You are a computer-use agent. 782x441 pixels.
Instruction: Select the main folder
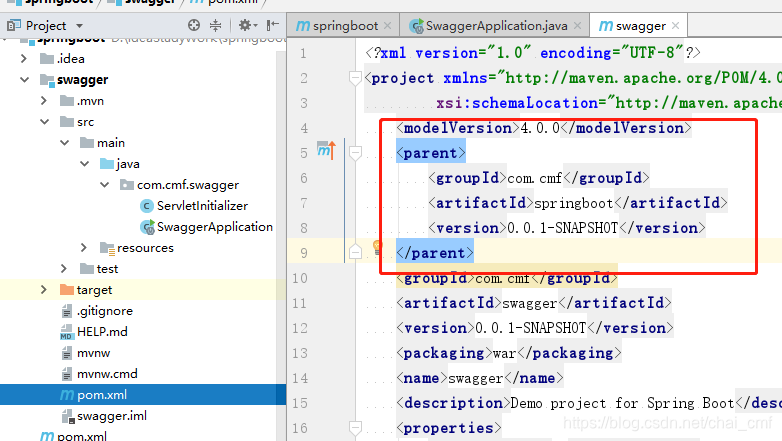102,143
